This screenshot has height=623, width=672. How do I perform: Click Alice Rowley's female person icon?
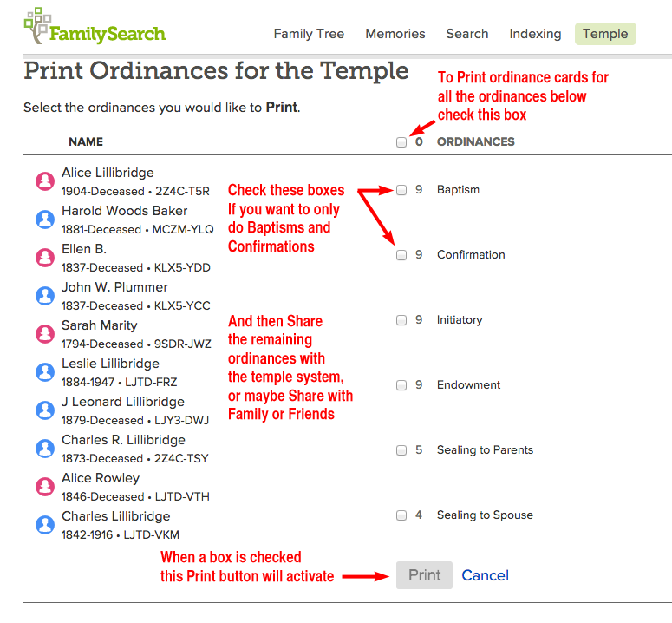point(45,487)
